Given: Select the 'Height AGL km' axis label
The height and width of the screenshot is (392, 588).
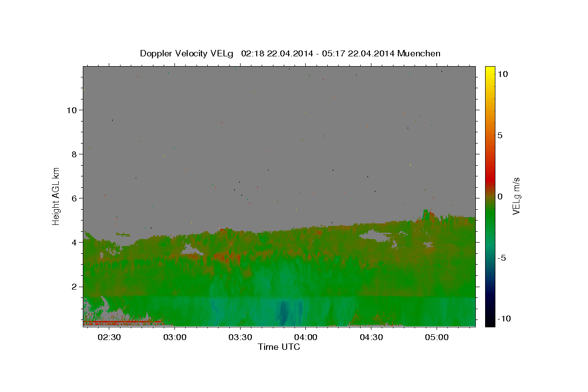Looking at the screenshot, I should point(56,196).
